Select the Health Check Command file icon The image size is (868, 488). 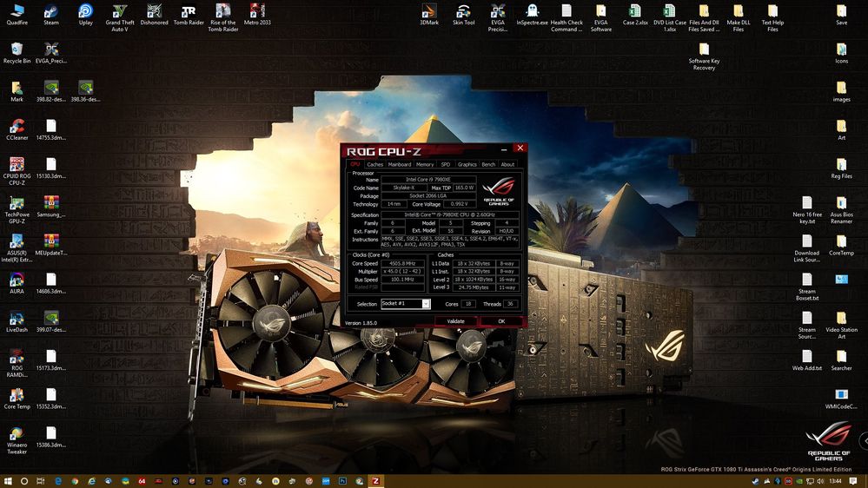567,17
